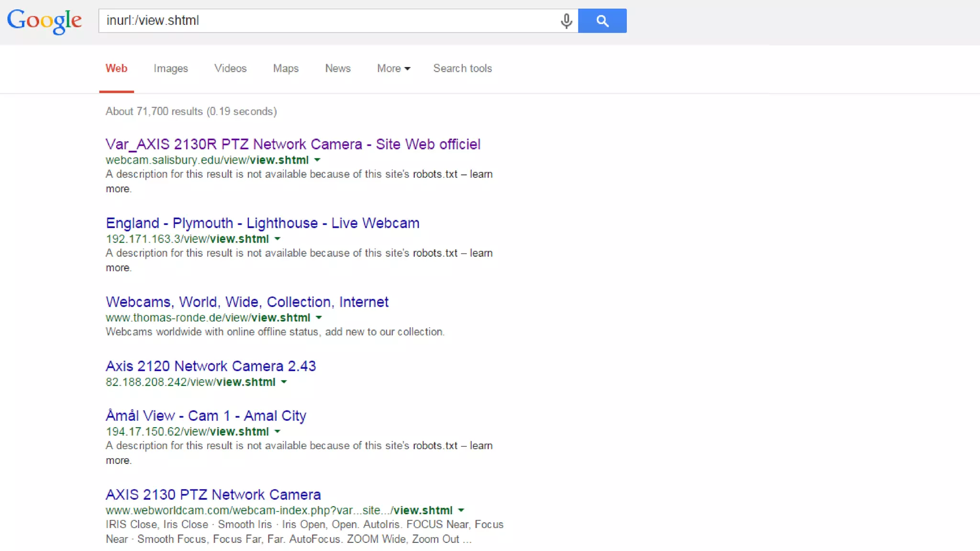
Task: Expand arrow next to webcam.salisbury.edu URL
Action: click(x=317, y=160)
